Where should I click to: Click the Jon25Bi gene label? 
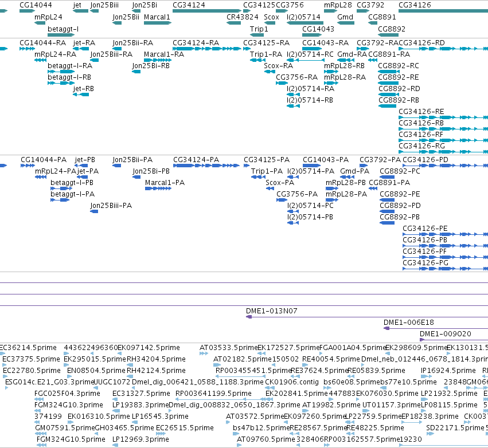tap(145, 5)
